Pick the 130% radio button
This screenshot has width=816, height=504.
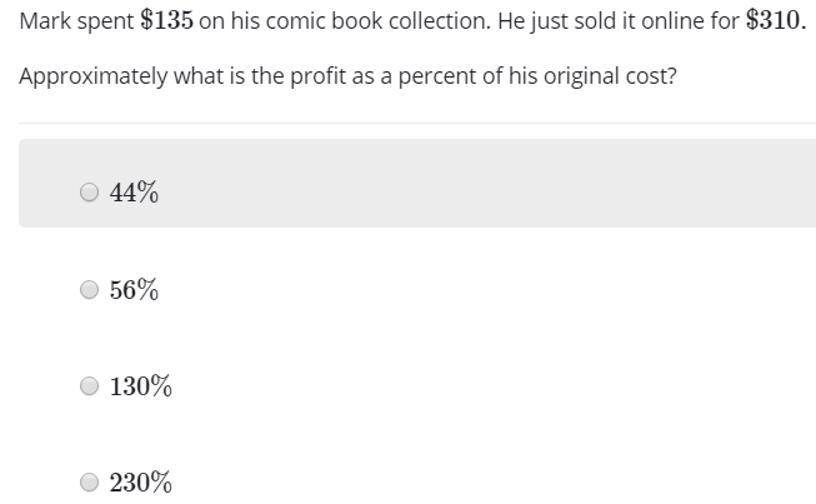pyautogui.click(x=89, y=386)
